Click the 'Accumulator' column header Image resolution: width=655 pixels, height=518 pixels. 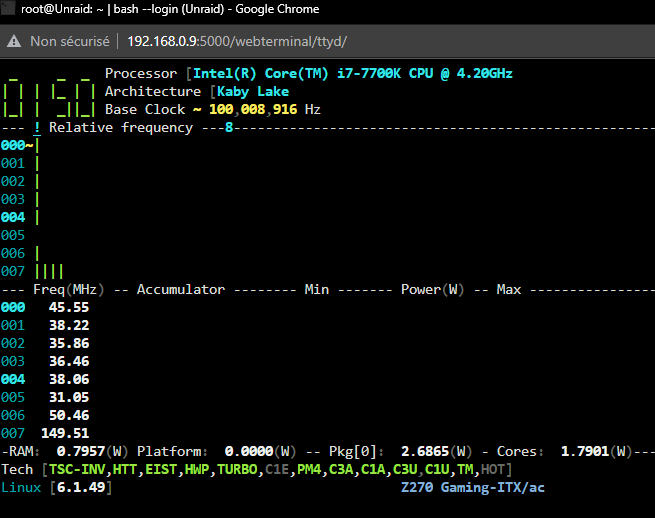pyautogui.click(x=181, y=289)
